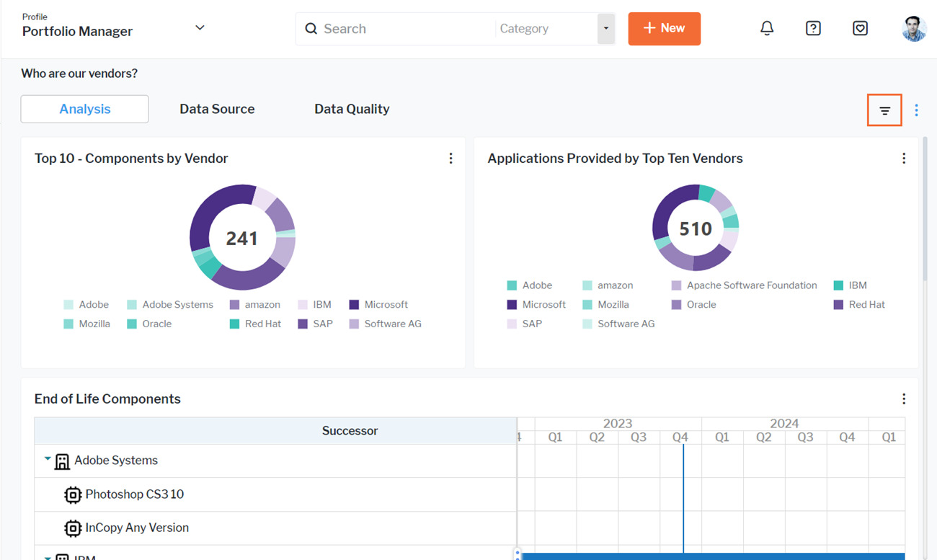Viewport: 937px width, 560px height.
Task: Open Applications Provided by Top Ten Vendors menu
Action: pyautogui.click(x=904, y=159)
